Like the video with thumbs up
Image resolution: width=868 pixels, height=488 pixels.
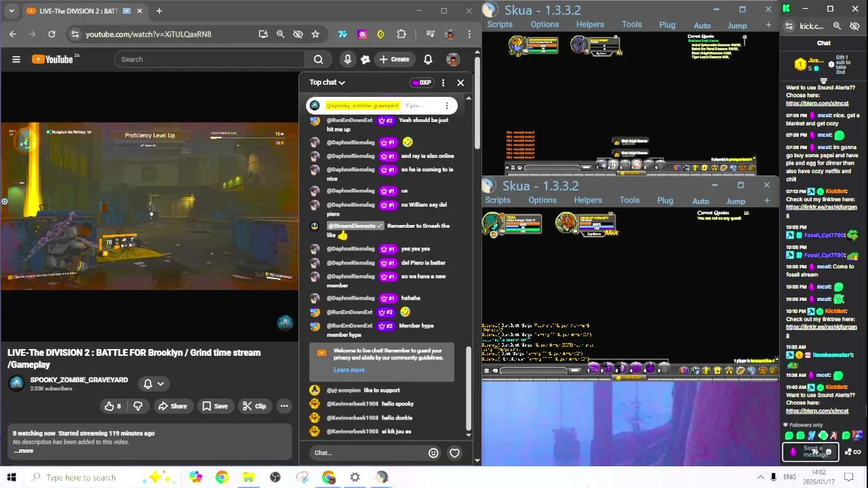pos(112,406)
